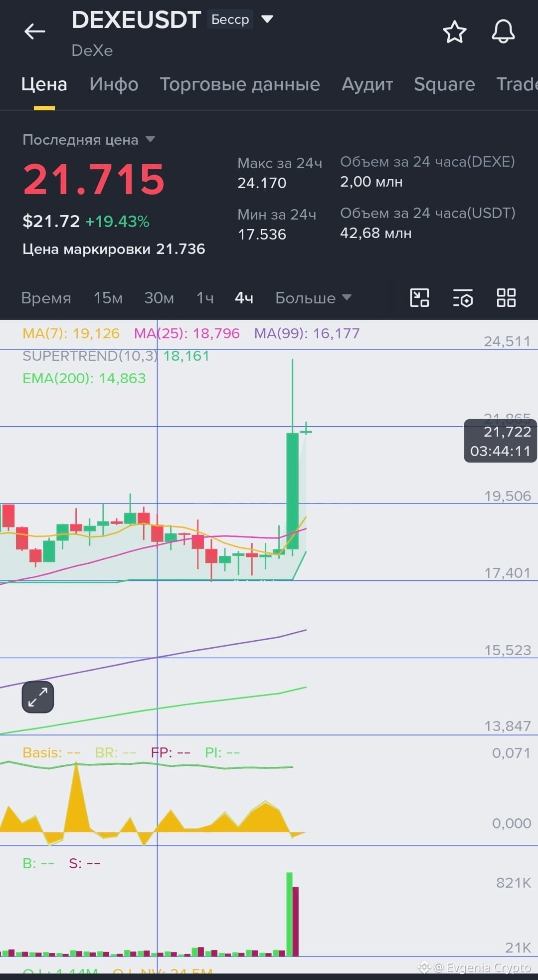Tap the Basis: -- indicator label
Viewport: 538px width, 980px height.
[x=51, y=752]
